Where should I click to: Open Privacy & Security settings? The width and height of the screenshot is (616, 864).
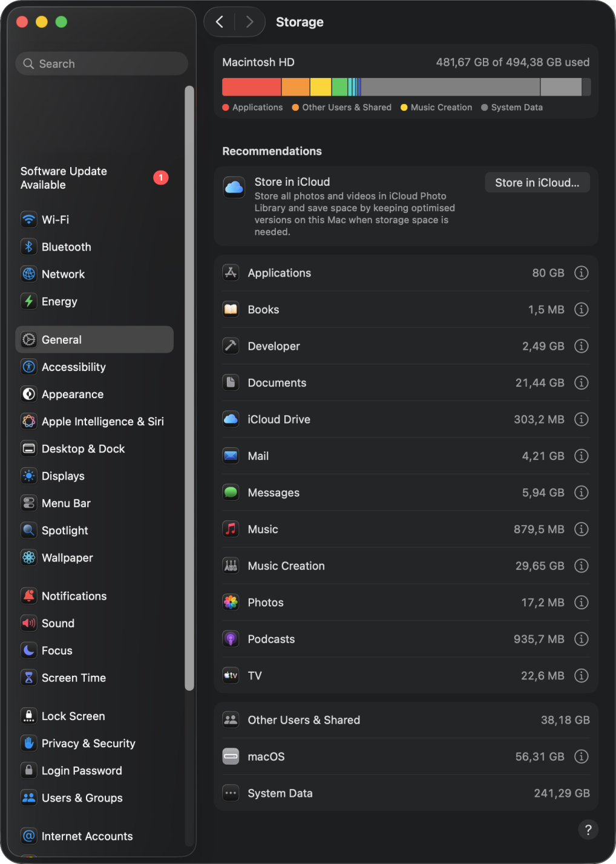(x=88, y=743)
